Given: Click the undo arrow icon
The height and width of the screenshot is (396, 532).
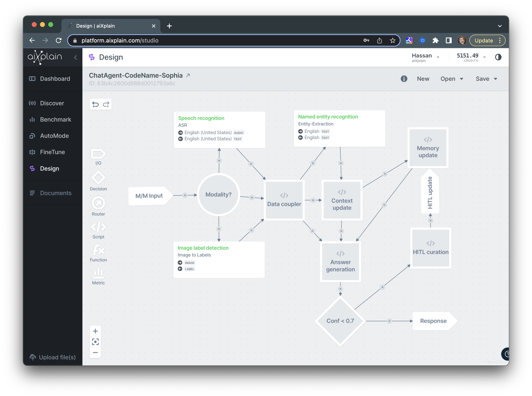Looking at the screenshot, I should pos(95,104).
